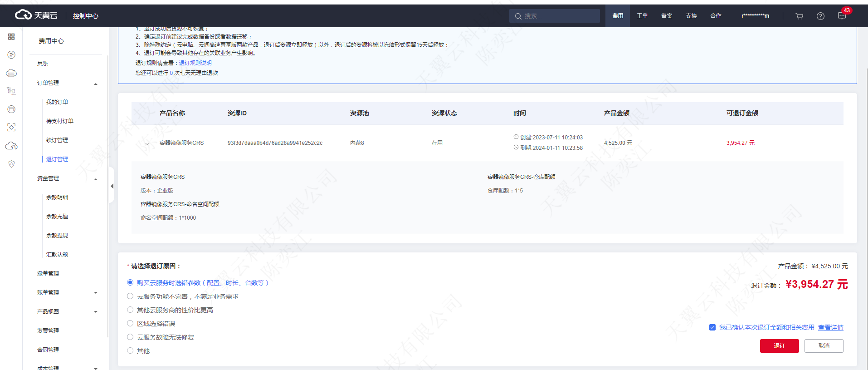
Task: Click the 在用 resource status cell
Action: point(437,143)
